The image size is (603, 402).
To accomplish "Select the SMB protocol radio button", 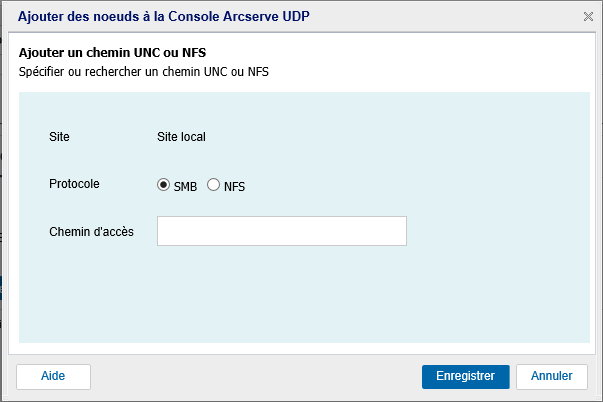I will click(x=164, y=185).
